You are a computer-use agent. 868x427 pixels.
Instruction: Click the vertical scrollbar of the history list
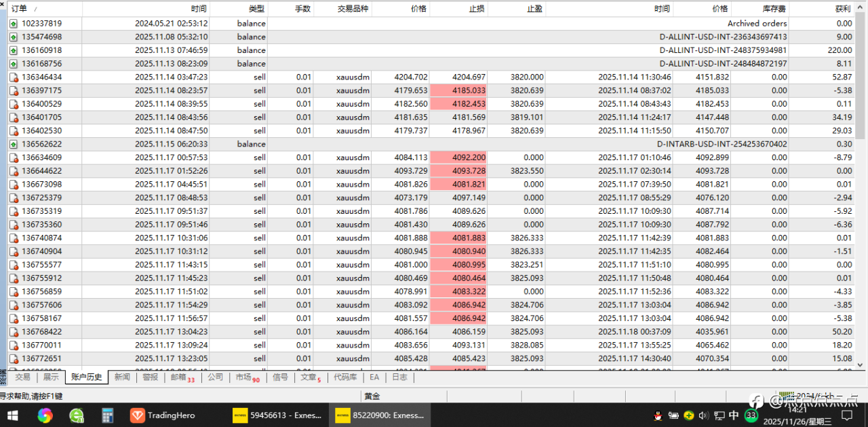point(861,190)
